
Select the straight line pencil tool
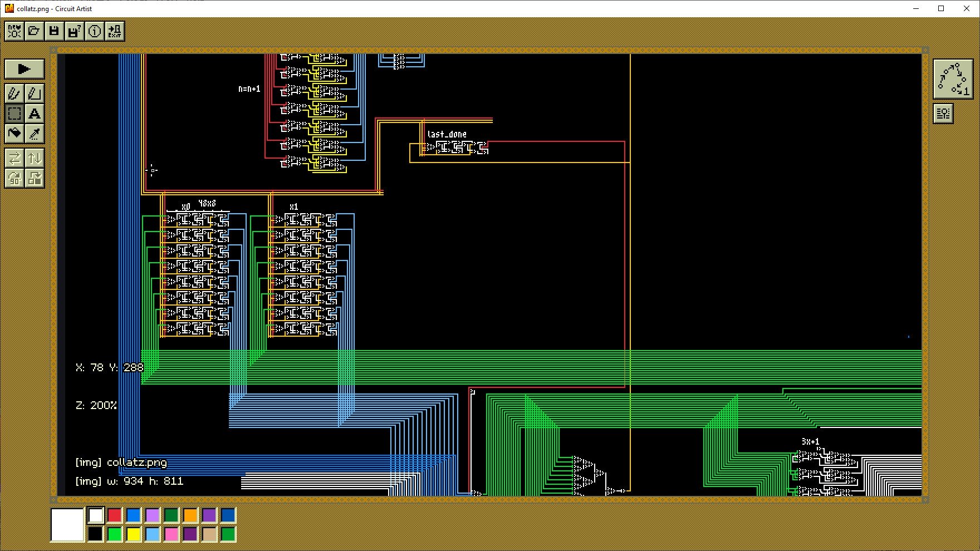(x=35, y=94)
